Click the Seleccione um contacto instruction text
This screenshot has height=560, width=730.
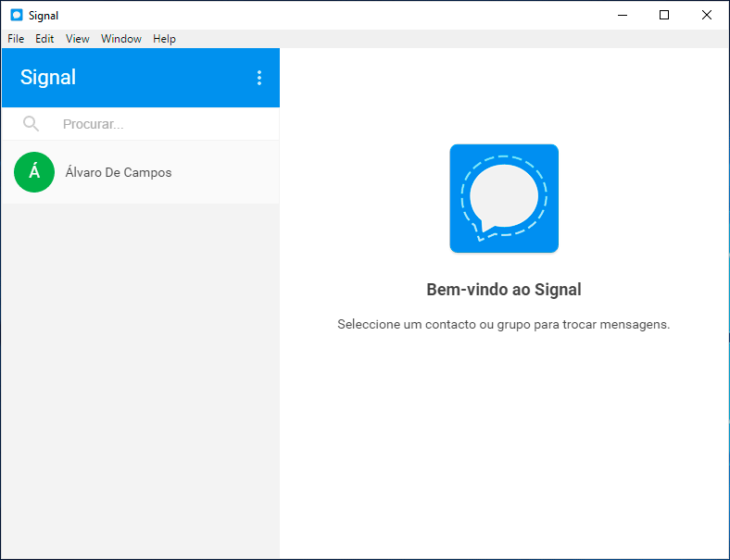coord(504,324)
